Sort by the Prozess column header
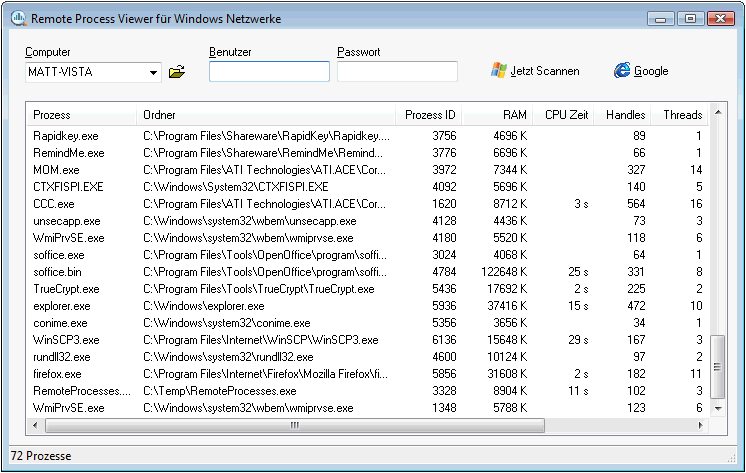The width and height of the screenshot is (746, 473). [81, 115]
